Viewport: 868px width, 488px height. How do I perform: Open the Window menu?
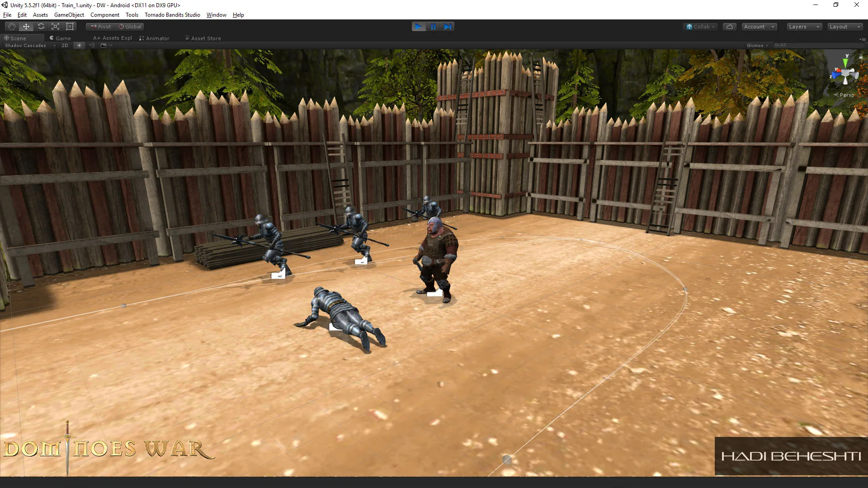pos(217,15)
